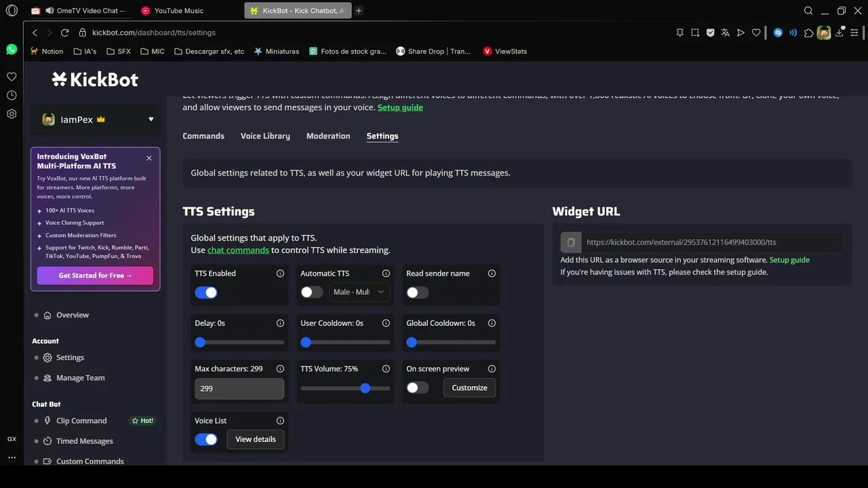Screen dimensions: 868x488
Task: Click the Max characters input field
Action: (239, 388)
